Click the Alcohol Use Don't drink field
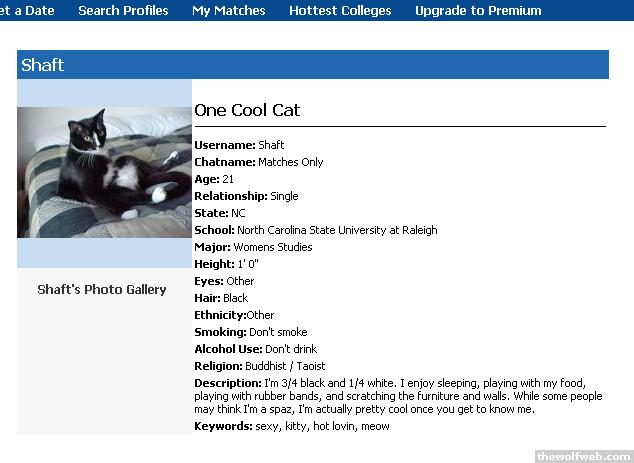The height and width of the screenshot is (463, 634). 255,349
